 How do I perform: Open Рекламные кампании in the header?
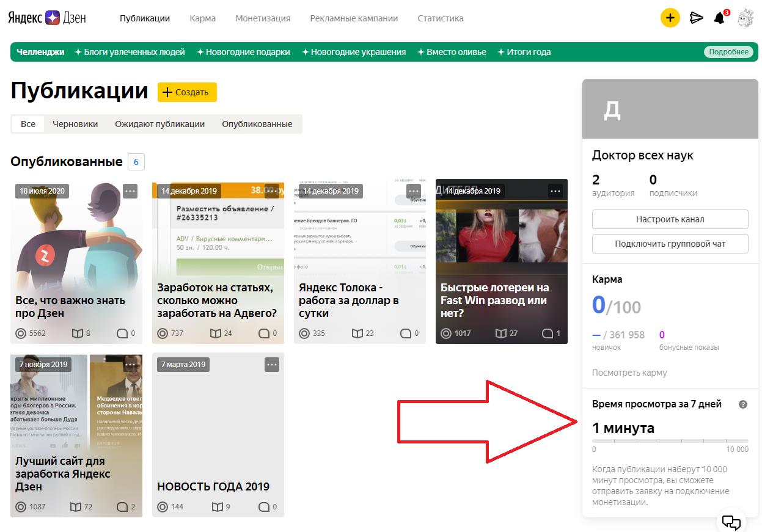354,18
